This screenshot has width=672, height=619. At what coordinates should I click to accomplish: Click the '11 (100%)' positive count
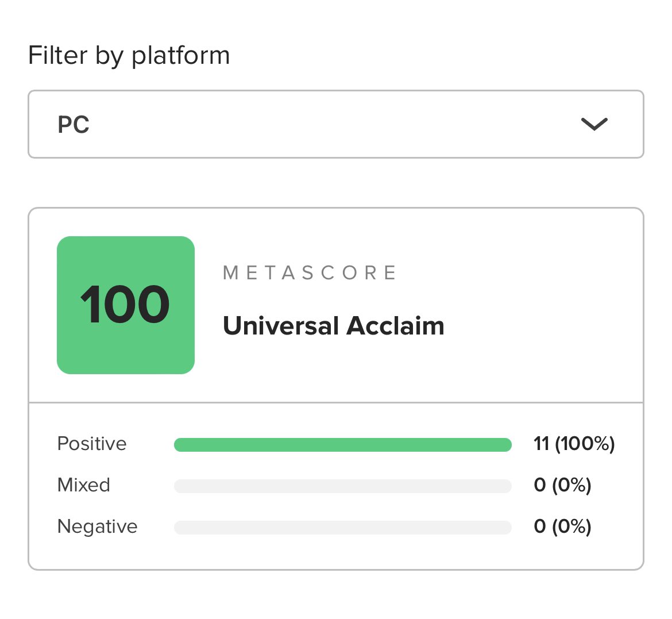click(574, 444)
